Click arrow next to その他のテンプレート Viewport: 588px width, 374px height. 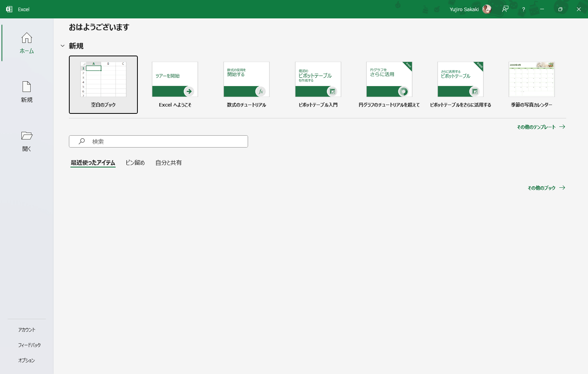point(562,127)
